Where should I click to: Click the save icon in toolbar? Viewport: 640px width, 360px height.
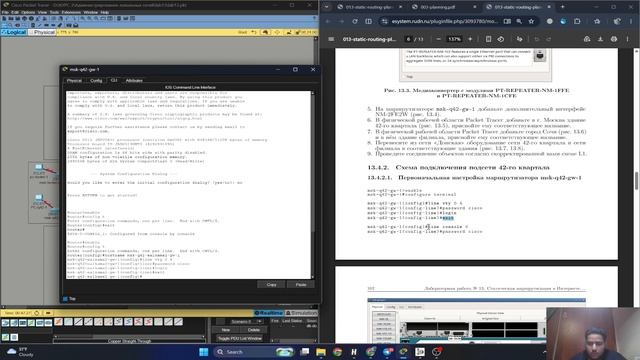[18, 18]
